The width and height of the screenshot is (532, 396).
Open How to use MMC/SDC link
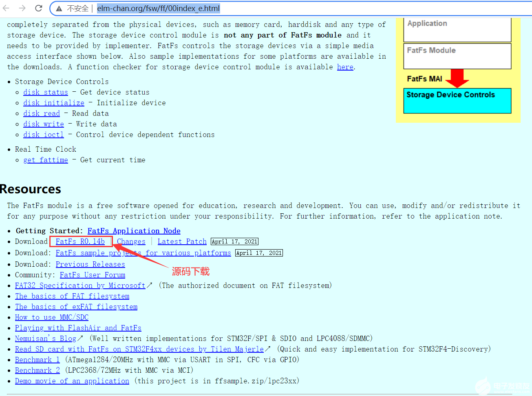(x=52, y=317)
